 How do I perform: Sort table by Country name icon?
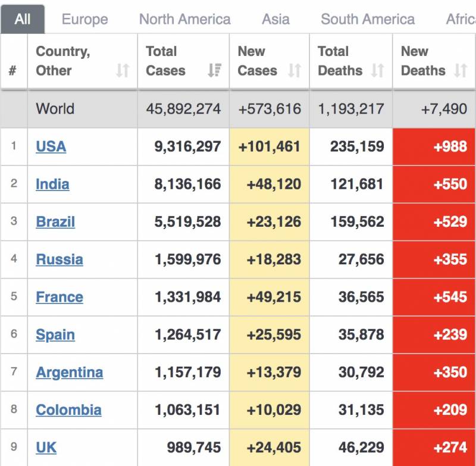point(123,71)
